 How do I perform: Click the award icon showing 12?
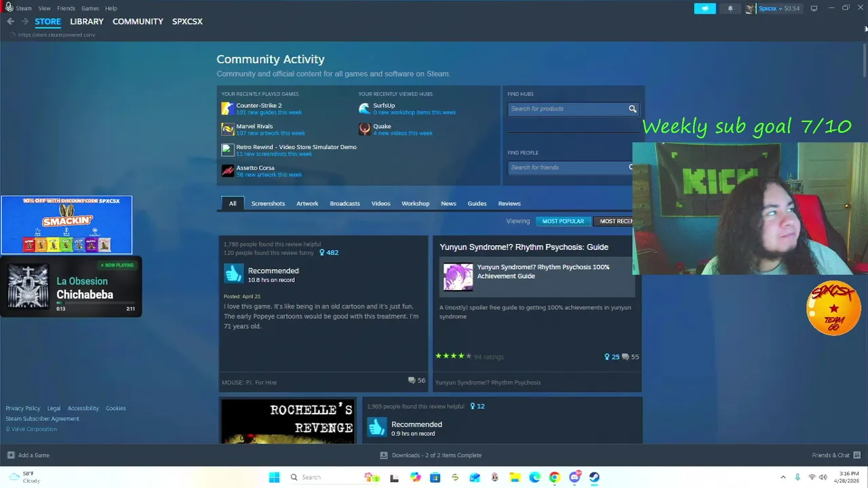click(473, 407)
